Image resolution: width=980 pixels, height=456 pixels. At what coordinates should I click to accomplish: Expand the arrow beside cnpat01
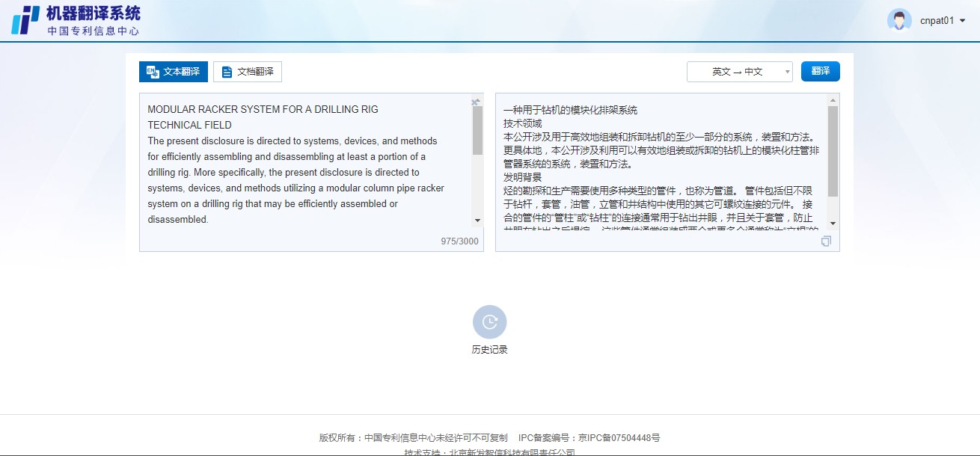pyautogui.click(x=962, y=21)
